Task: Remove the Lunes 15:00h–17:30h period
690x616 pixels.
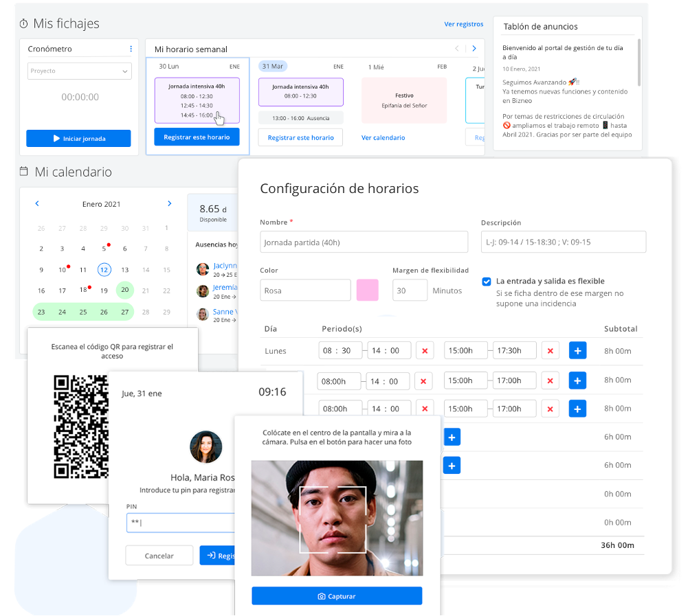Action: point(550,351)
